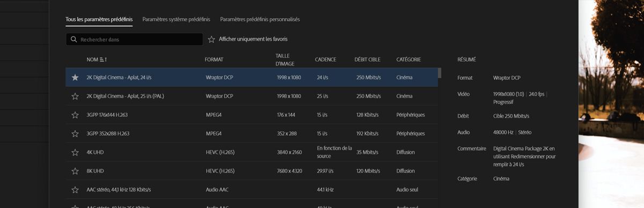Select preset 3GPP 352x288 H.263
This screenshot has width=644, height=208.
[x=108, y=133]
